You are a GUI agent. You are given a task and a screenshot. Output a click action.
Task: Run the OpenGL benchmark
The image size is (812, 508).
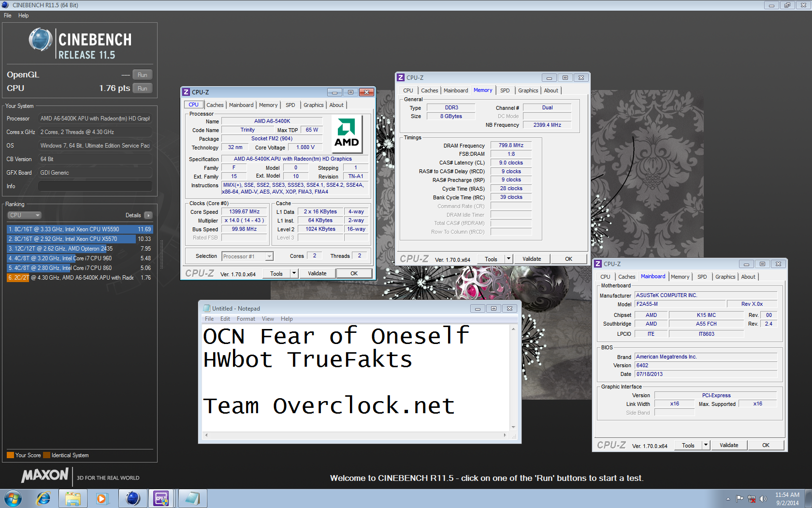click(142, 75)
